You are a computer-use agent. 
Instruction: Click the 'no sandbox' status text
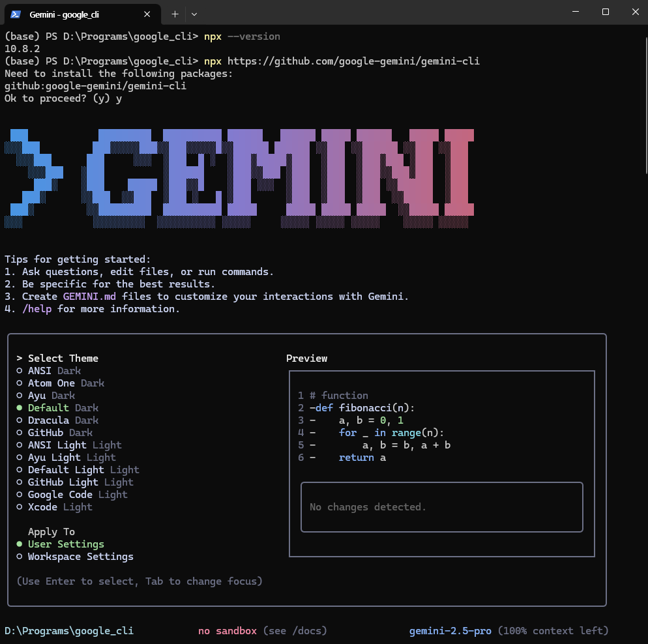[228, 631]
